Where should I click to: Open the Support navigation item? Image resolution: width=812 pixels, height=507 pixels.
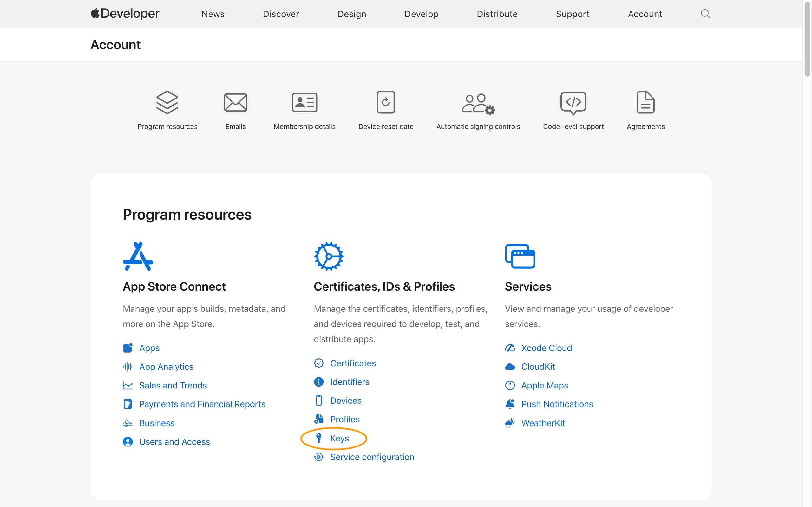coord(573,14)
